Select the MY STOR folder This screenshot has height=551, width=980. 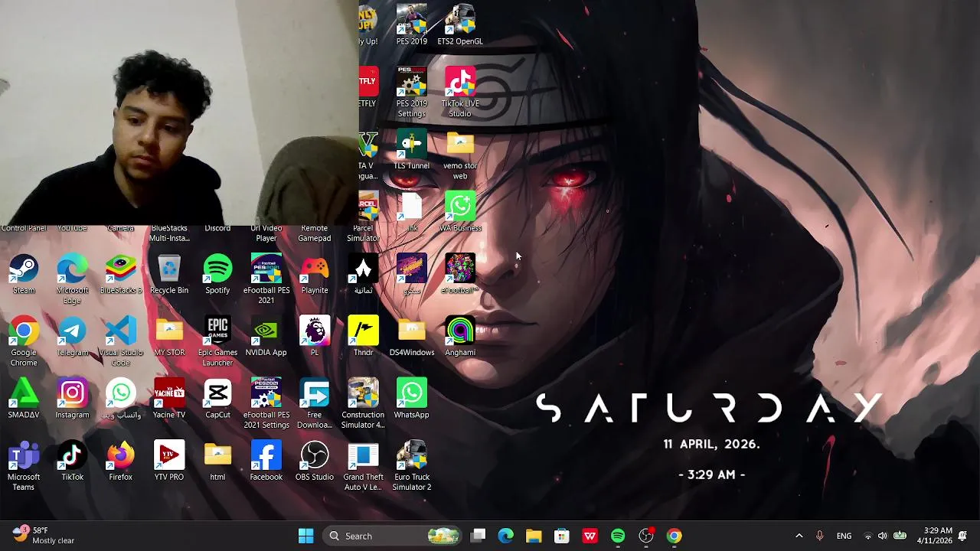(169, 337)
